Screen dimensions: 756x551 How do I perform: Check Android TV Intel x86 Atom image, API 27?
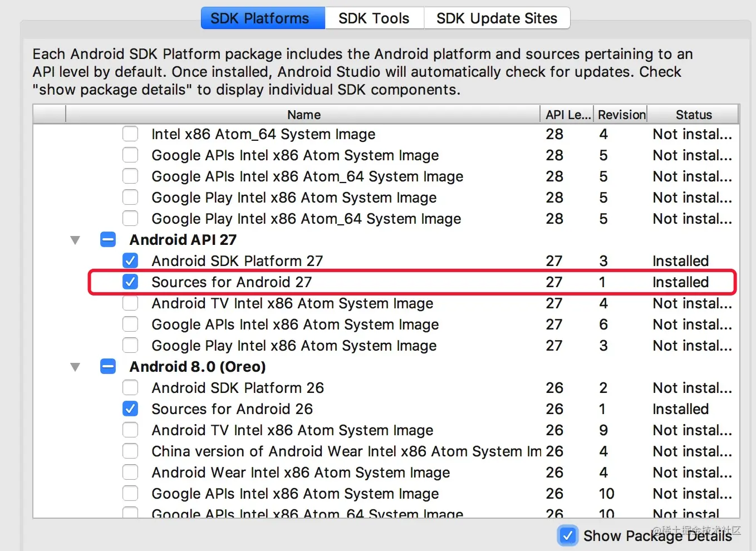click(x=130, y=303)
